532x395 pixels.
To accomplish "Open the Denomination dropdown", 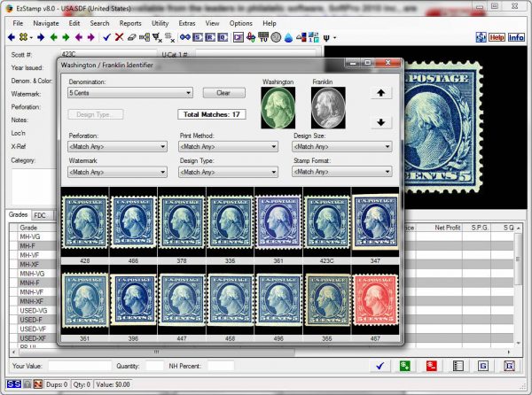I will [x=130, y=92].
